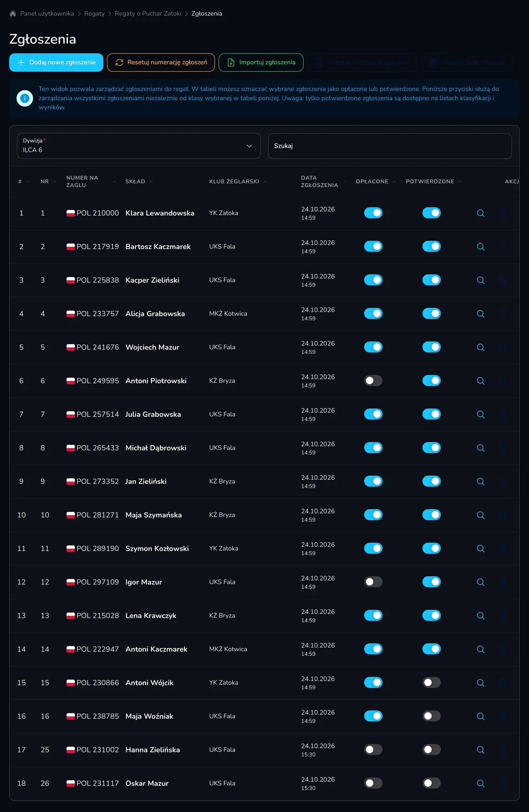
Task: Open the Regaty breadcrumb link
Action: 95,14
